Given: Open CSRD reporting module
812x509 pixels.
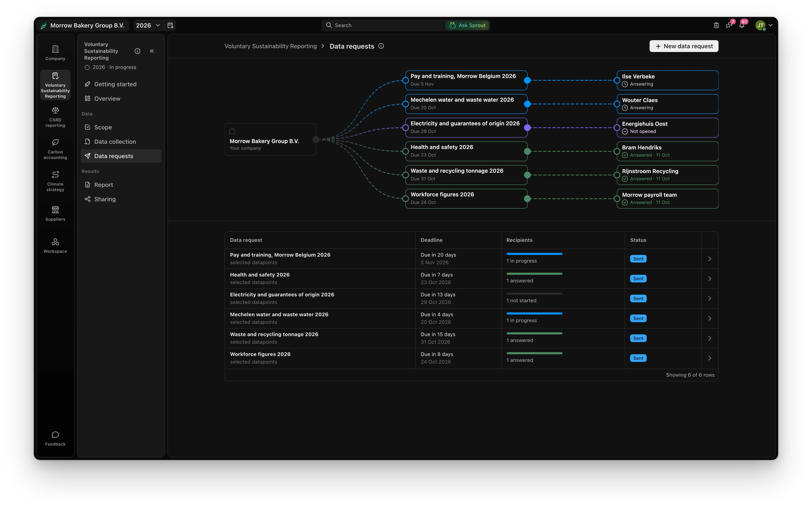Looking at the screenshot, I should pyautogui.click(x=55, y=117).
